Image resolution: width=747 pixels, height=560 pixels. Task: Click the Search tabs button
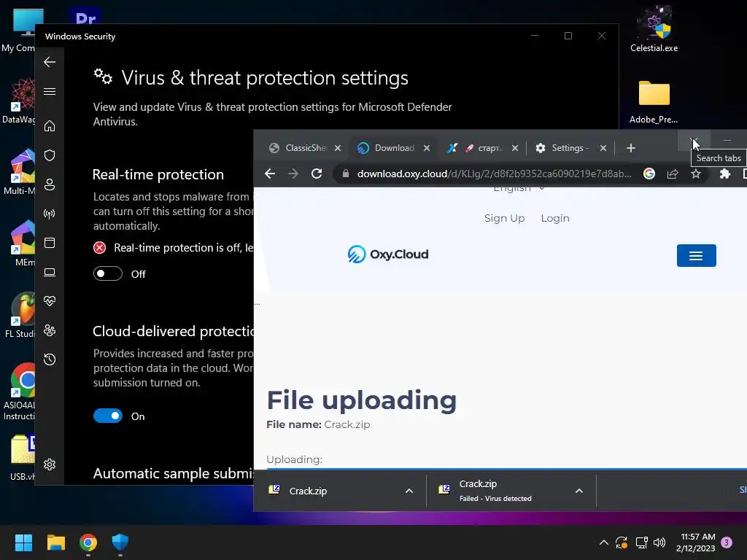pos(694,141)
